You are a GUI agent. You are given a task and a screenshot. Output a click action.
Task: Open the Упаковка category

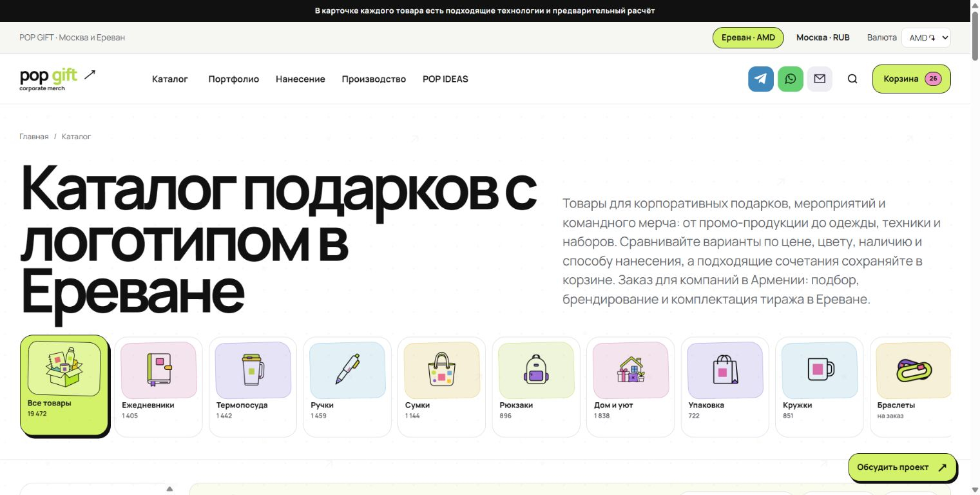[725, 387]
